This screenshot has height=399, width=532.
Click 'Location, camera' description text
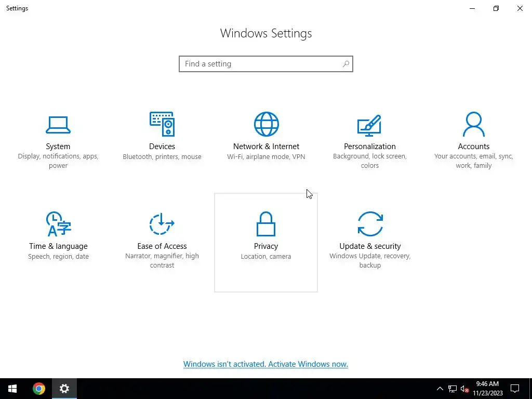(x=266, y=257)
